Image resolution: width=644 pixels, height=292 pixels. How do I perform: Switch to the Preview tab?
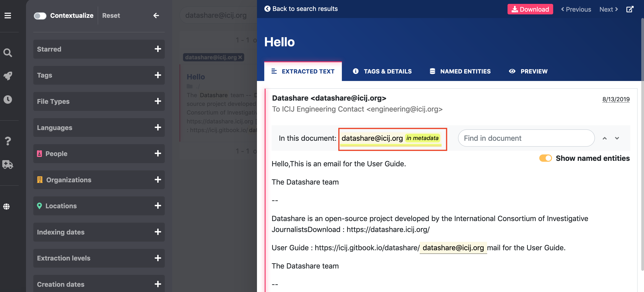[x=528, y=71]
